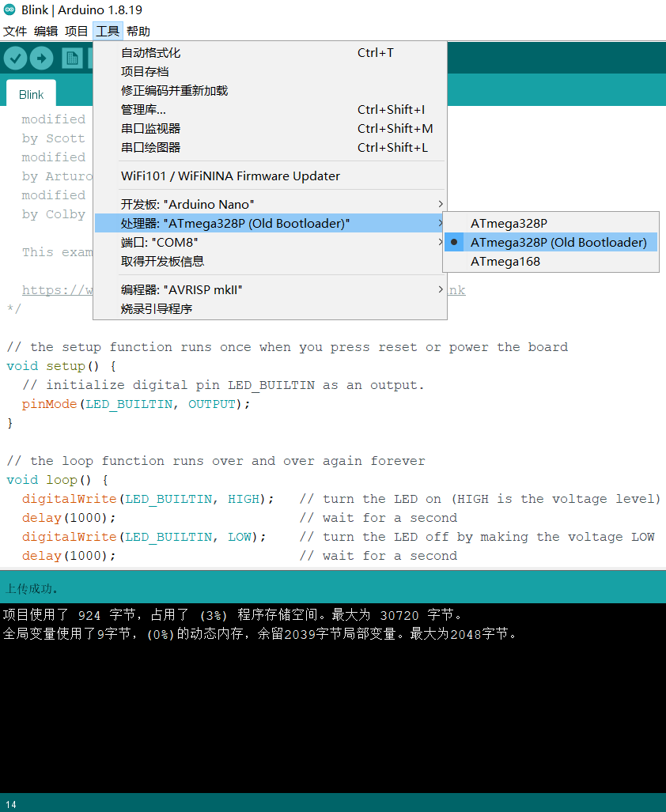Viewport: 666px width, 812px height.
Task: Click comment "turn the LED off"
Action: [x=477, y=537]
